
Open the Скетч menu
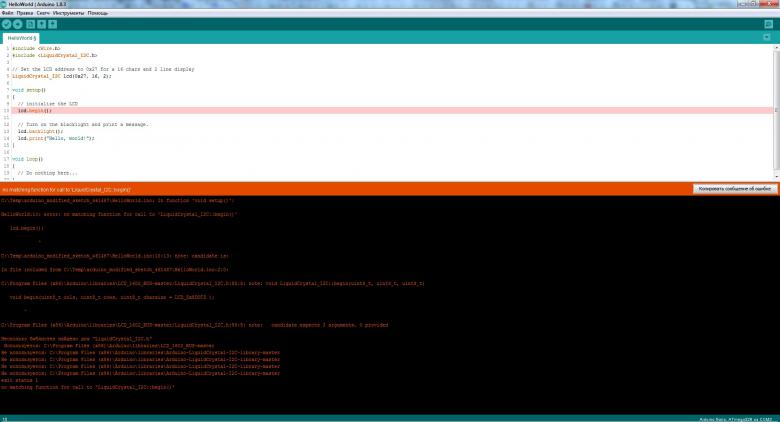43,13
